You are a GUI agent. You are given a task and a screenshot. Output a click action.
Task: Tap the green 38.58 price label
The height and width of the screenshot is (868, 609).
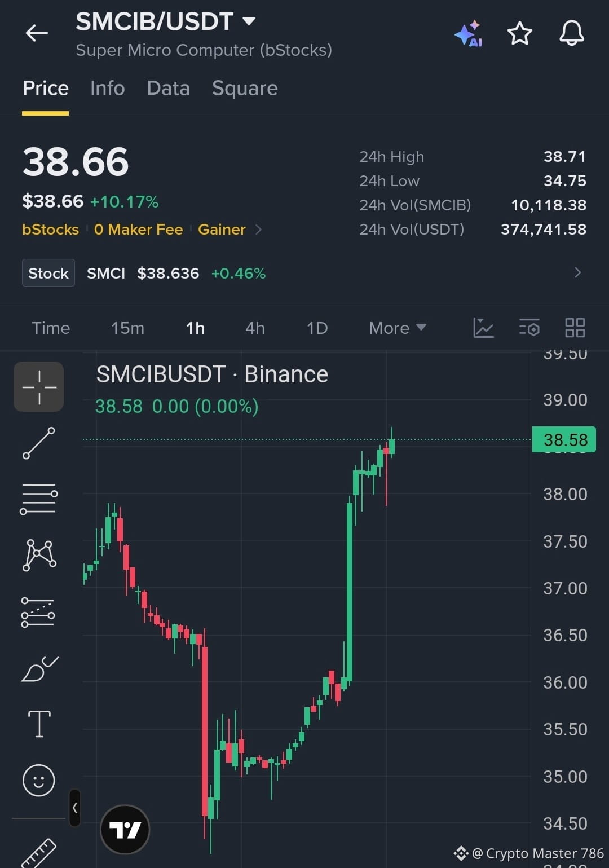(x=564, y=440)
